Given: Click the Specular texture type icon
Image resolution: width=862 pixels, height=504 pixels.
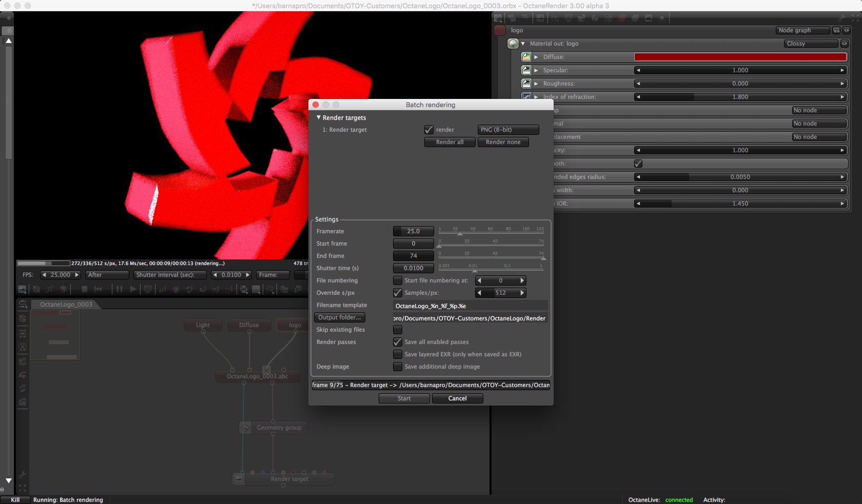Looking at the screenshot, I should [526, 70].
